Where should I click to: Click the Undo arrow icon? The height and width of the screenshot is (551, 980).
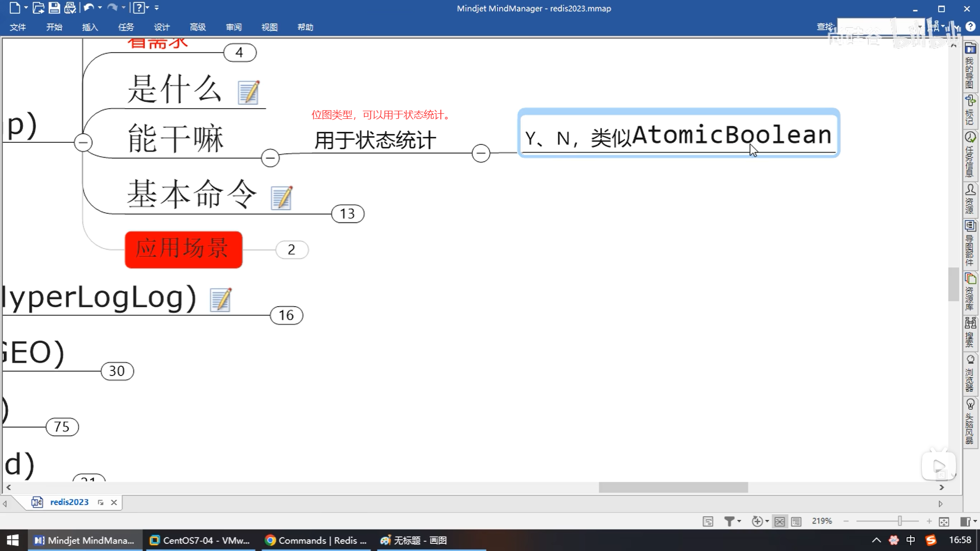[88, 8]
